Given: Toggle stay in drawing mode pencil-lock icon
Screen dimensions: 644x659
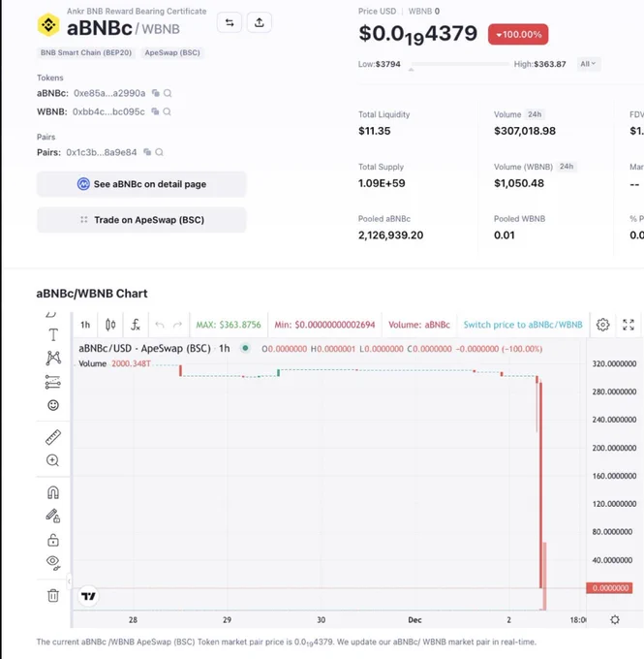Looking at the screenshot, I should coord(53,517).
